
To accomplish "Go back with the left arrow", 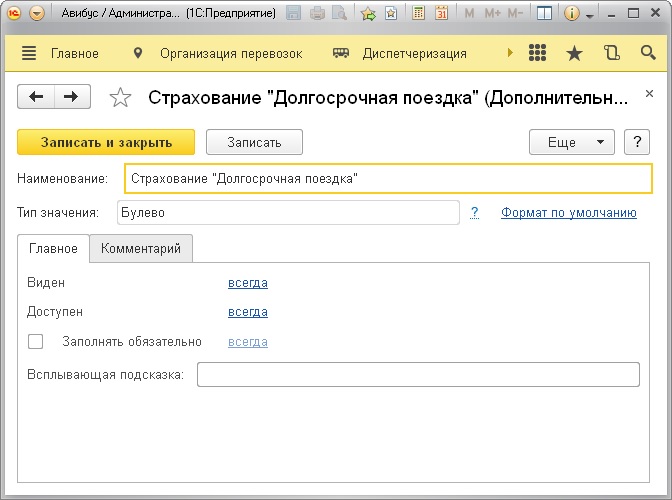I will tap(37, 96).
